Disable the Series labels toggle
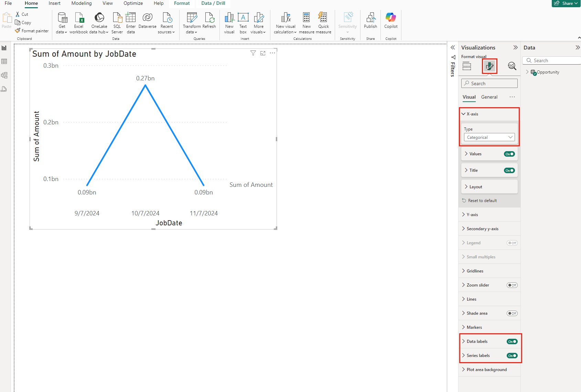581x392 pixels. [x=512, y=355]
